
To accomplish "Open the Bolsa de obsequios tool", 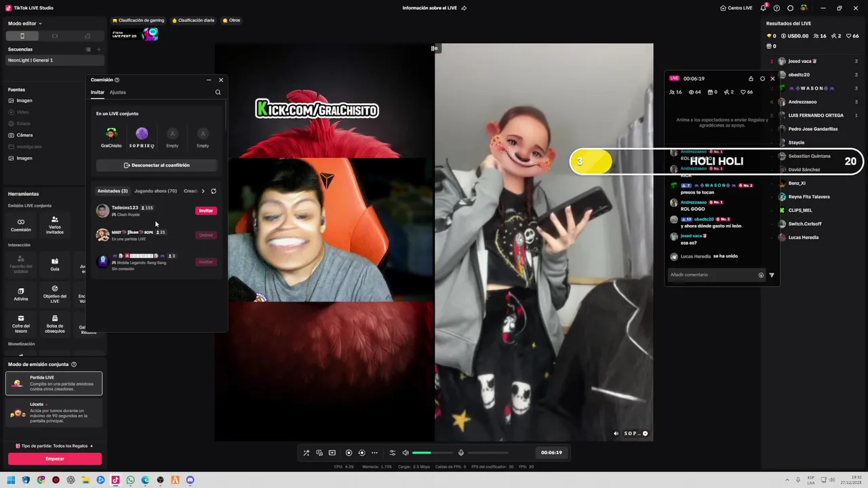I will tap(55, 323).
